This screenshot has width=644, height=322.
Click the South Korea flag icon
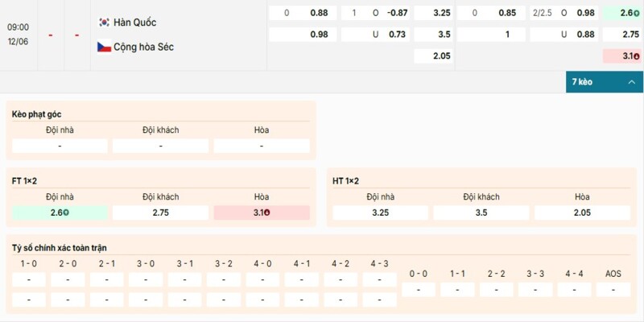(x=104, y=23)
